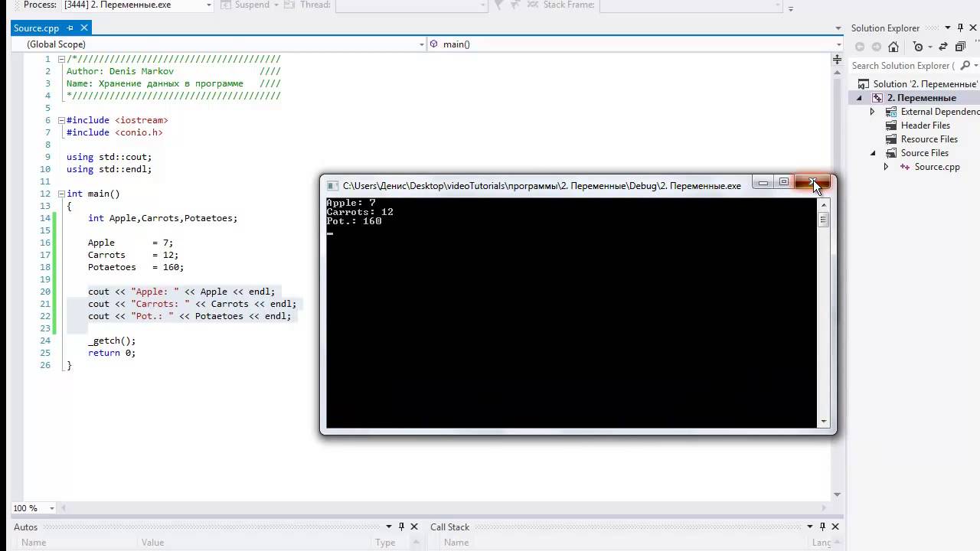The image size is (980, 551).
Task: Click the Call Stack Name column header
Action: [x=456, y=543]
